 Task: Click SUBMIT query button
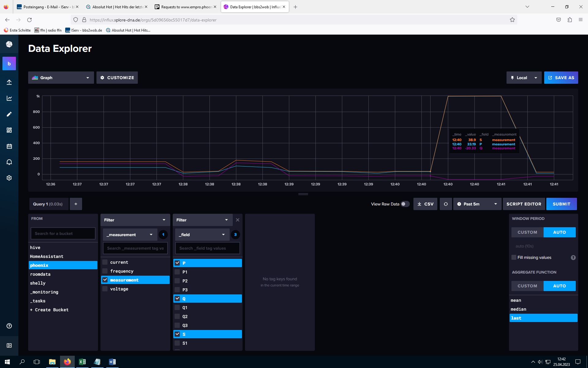(x=561, y=204)
